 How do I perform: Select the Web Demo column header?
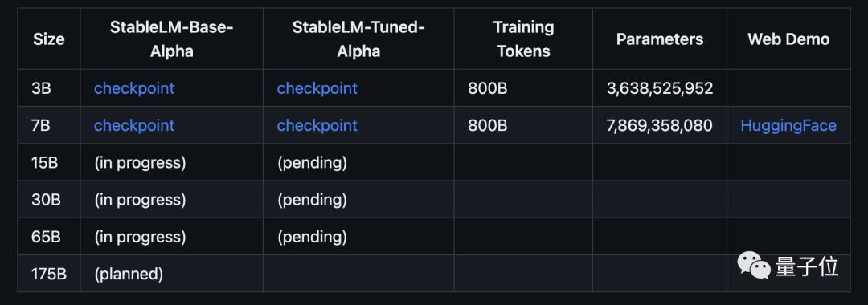point(788,39)
